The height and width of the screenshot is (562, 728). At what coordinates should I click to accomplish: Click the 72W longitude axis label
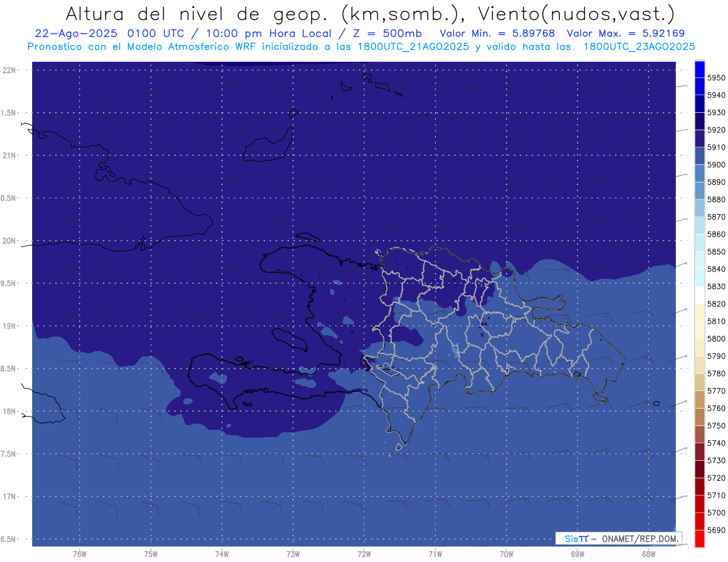click(364, 554)
